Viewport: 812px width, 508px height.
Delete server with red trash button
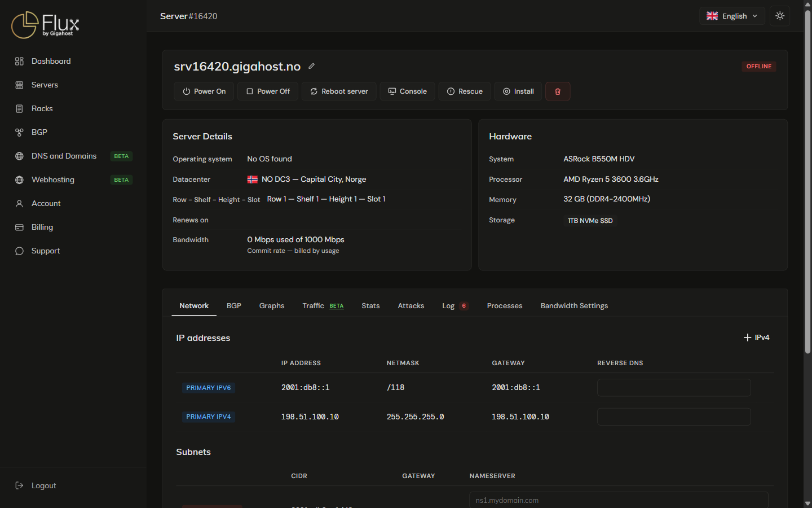point(558,91)
